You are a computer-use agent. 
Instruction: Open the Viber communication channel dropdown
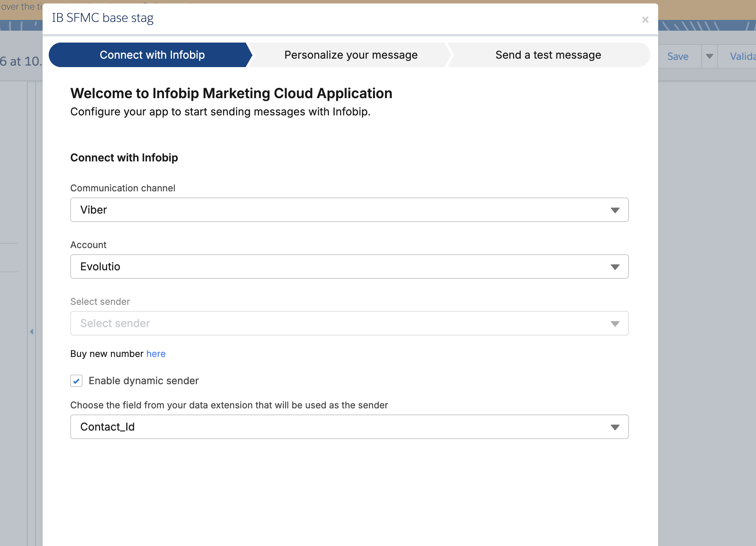click(349, 210)
